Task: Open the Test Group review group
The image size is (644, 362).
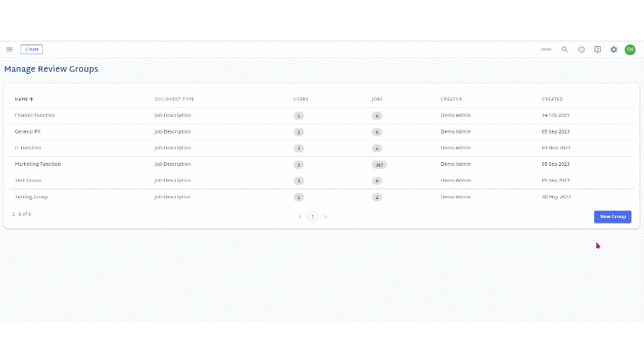Action: pos(28,180)
